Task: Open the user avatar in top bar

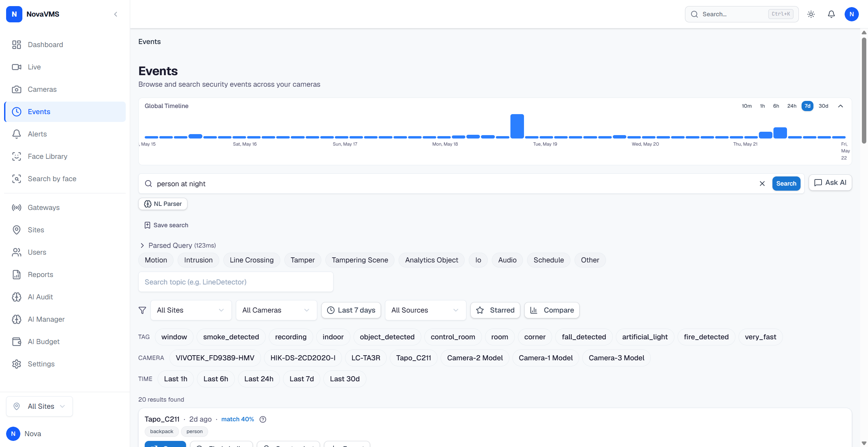Action: pos(852,14)
